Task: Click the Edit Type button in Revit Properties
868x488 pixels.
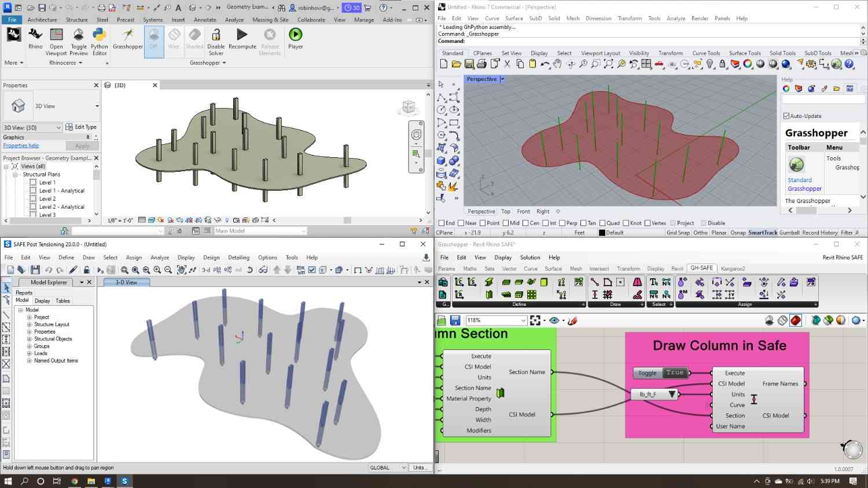Action: pyautogui.click(x=82, y=127)
